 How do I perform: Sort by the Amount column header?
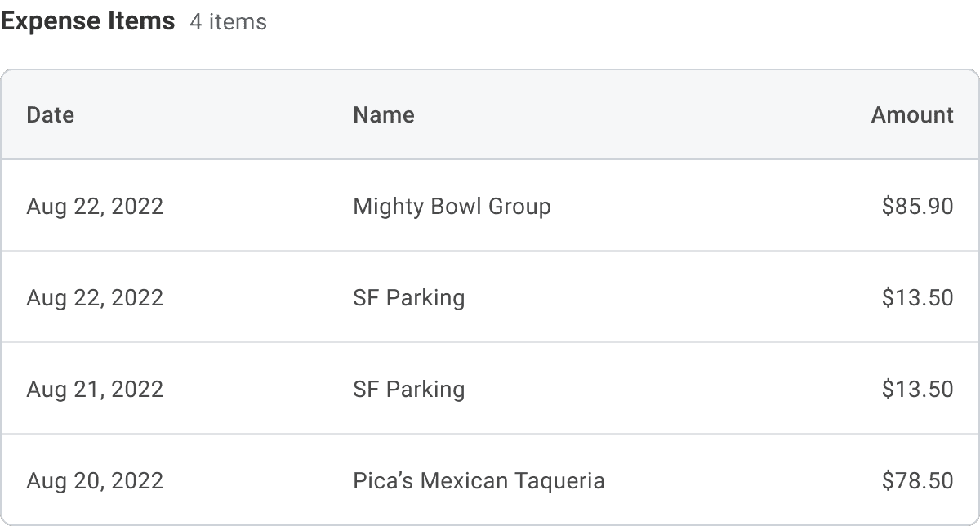pos(911,115)
